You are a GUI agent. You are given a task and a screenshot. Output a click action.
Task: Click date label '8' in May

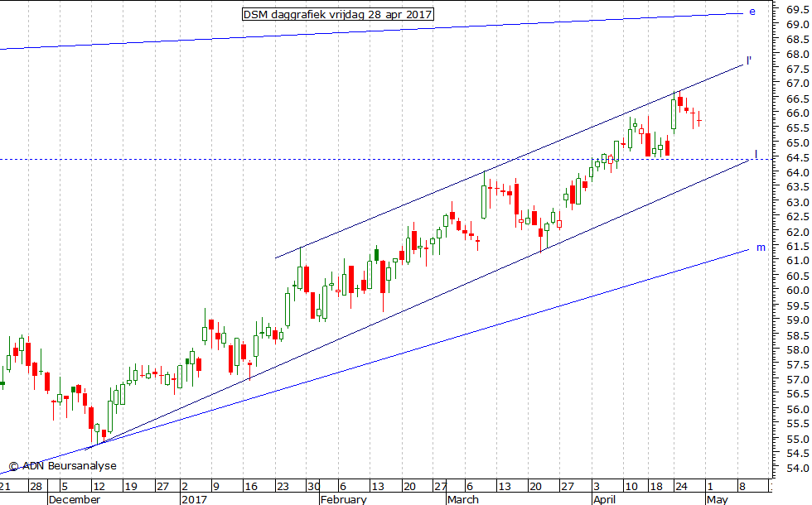click(x=742, y=487)
